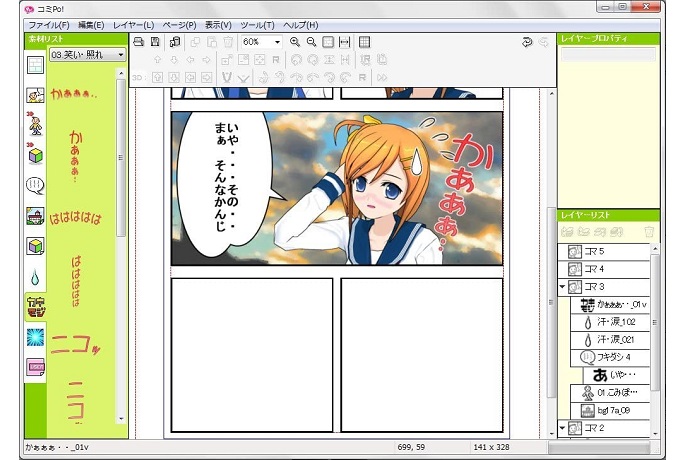Click the zoom out magnifier icon

pyautogui.click(x=312, y=42)
